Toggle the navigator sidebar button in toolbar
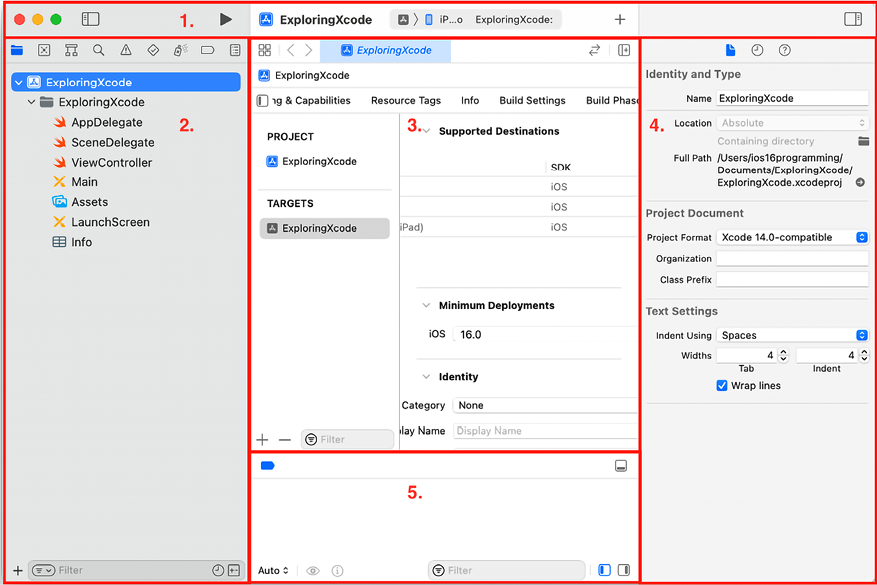The image size is (877, 585). [91, 20]
